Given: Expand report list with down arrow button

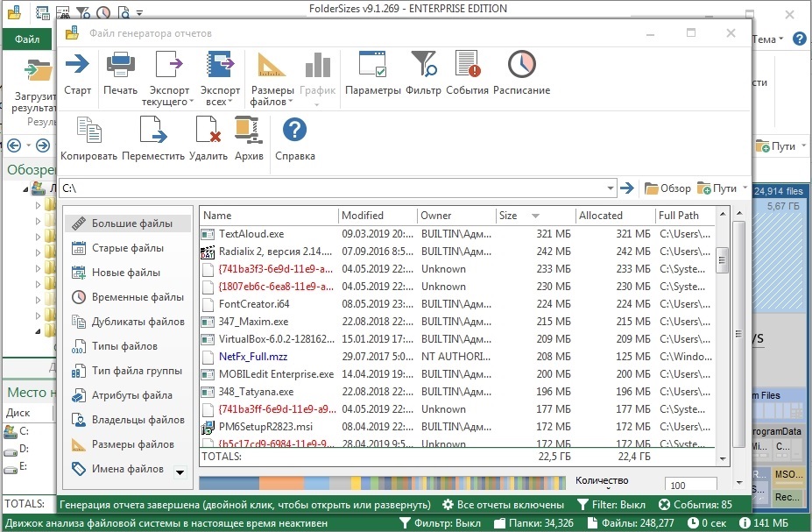Looking at the screenshot, I should tap(180, 472).
